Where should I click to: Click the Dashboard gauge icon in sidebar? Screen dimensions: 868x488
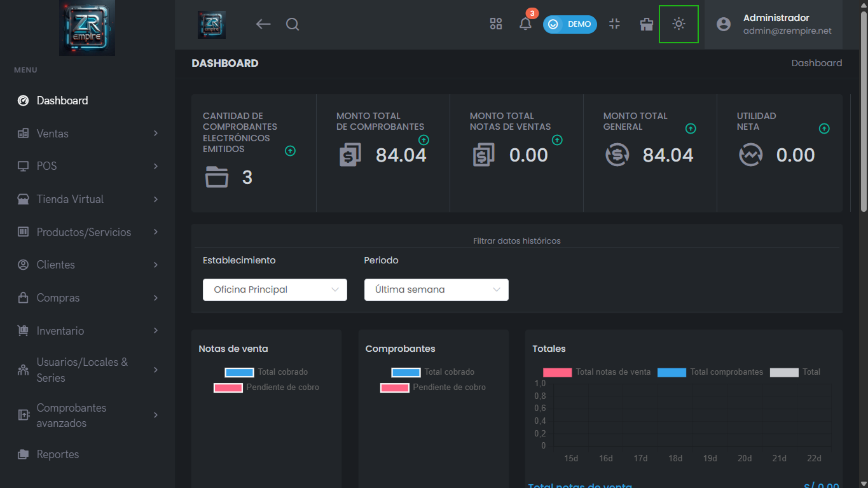click(x=24, y=101)
